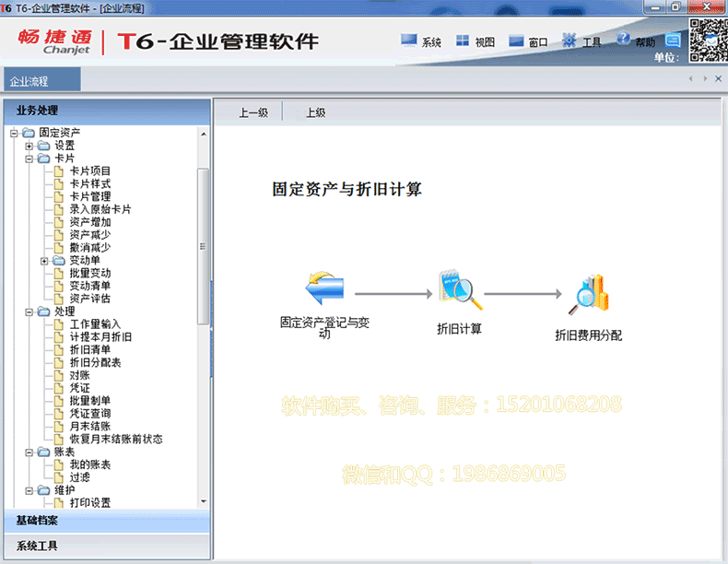Click the 工具 gear icon
728x564 pixels.
(569, 41)
